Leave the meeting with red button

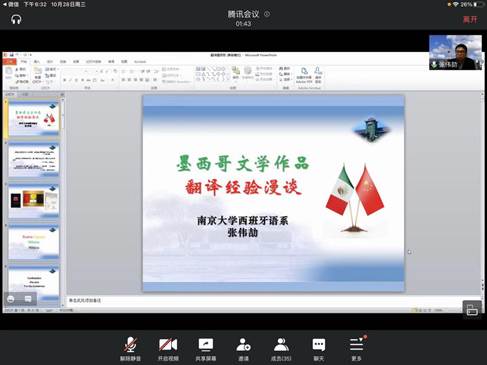(470, 19)
